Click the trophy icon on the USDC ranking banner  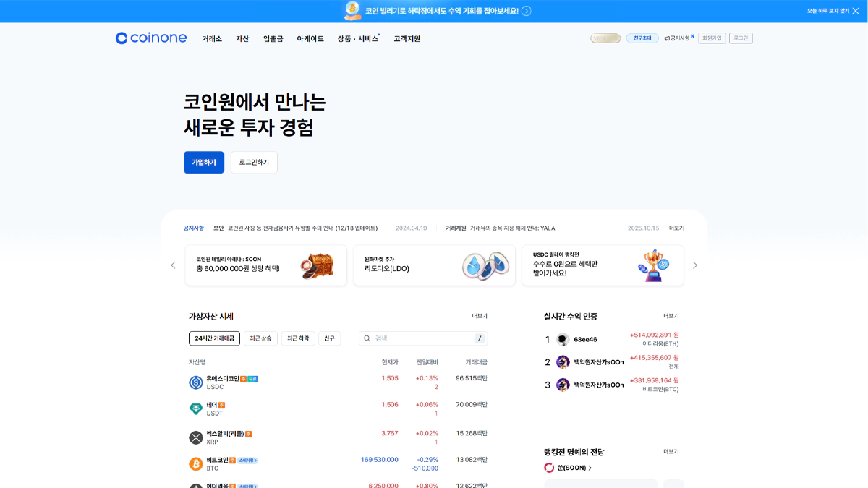tap(654, 265)
